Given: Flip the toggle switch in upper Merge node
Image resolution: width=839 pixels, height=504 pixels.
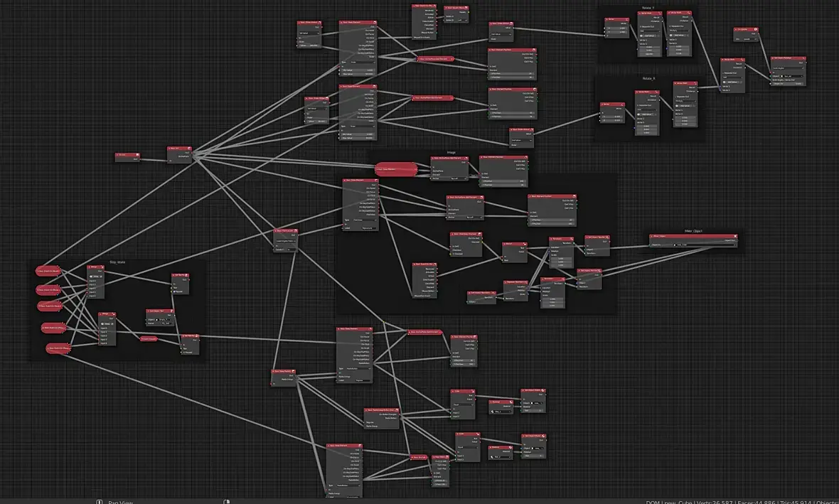Looking at the screenshot, I should tap(91, 277).
